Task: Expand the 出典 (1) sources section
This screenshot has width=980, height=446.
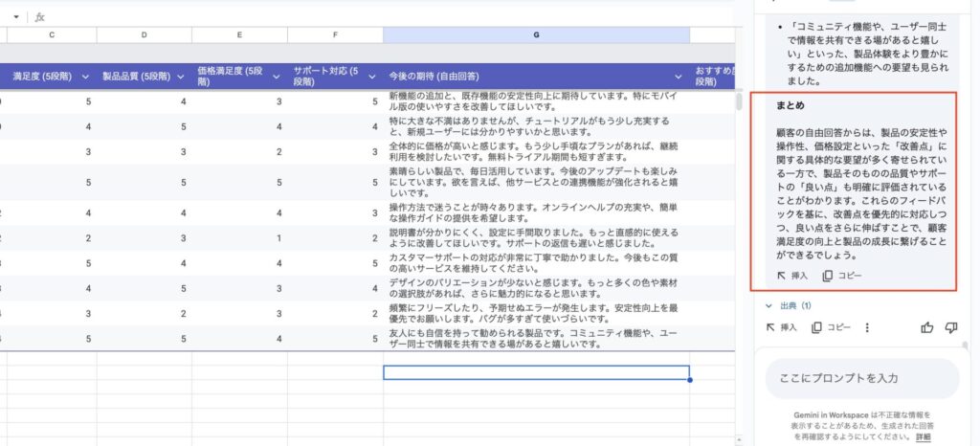Action: tap(769, 306)
